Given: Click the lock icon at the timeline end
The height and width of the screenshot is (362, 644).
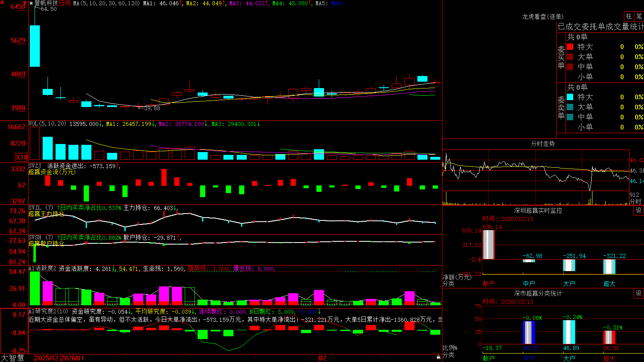Looking at the screenshot, I should [x=438, y=357].
